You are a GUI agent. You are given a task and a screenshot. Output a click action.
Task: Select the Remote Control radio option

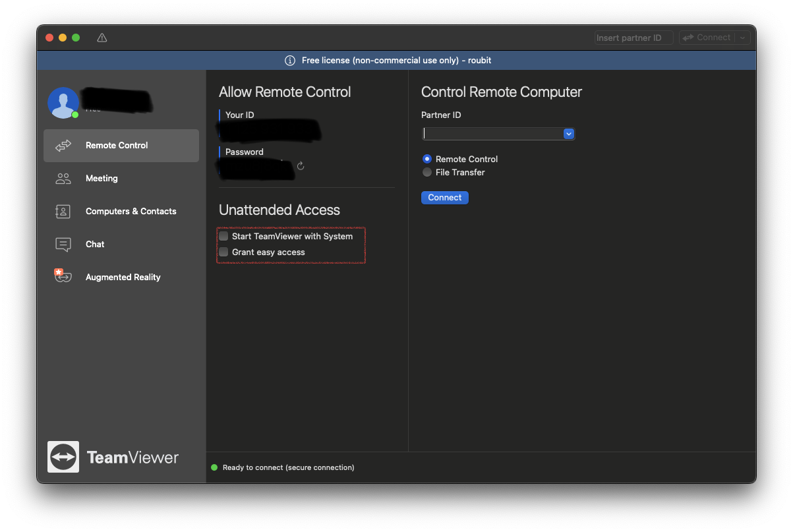coord(427,159)
